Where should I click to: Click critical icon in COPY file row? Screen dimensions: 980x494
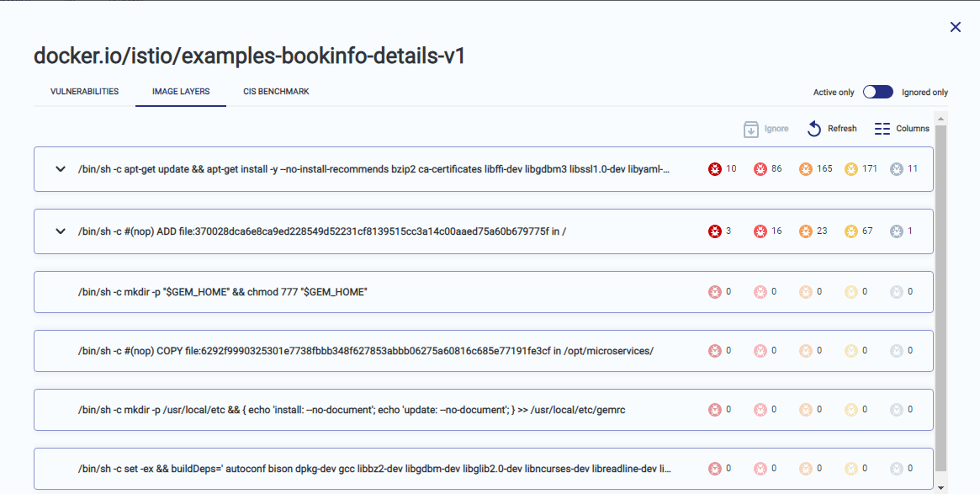[x=714, y=351]
